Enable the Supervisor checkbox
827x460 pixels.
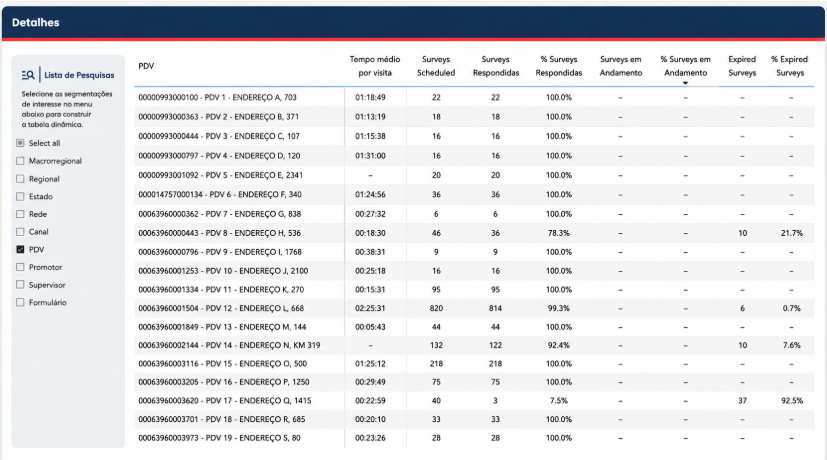pos(20,285)
